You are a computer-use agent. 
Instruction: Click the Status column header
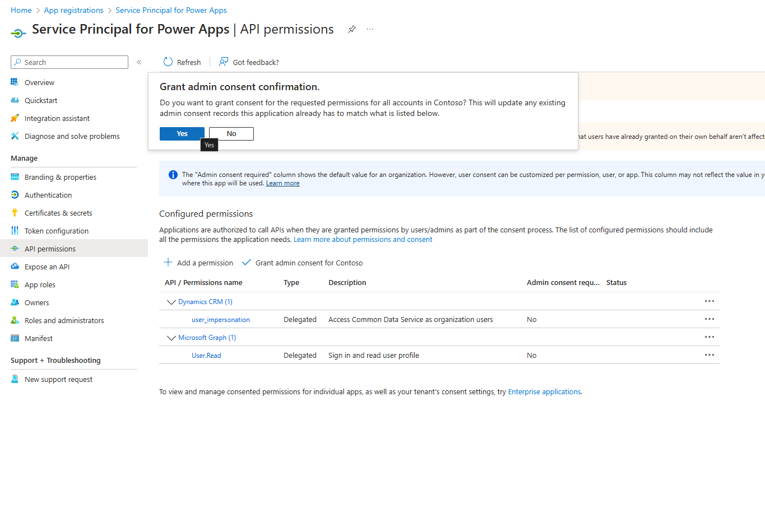click(616, 282)
